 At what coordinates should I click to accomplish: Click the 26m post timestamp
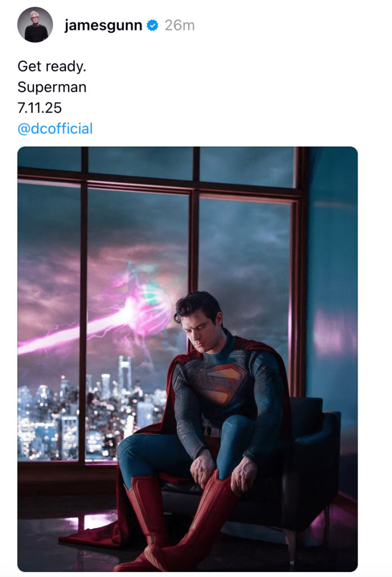tap(180, 25)
